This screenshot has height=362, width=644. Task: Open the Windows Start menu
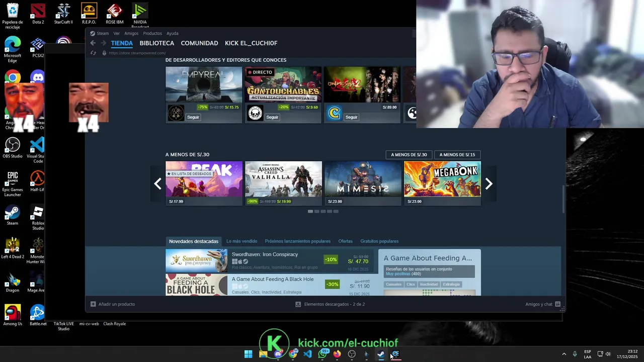click(248, 354)
